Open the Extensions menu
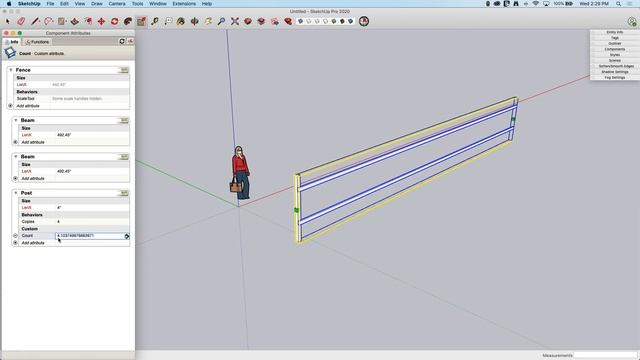This screenshot has height=360, width=640. 184,4
